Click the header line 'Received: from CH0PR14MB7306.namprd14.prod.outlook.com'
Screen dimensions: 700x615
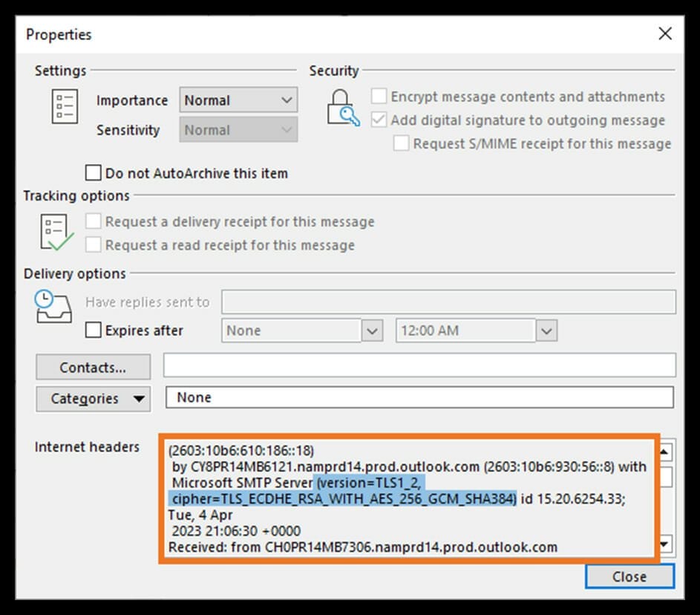tap(363, 547)
